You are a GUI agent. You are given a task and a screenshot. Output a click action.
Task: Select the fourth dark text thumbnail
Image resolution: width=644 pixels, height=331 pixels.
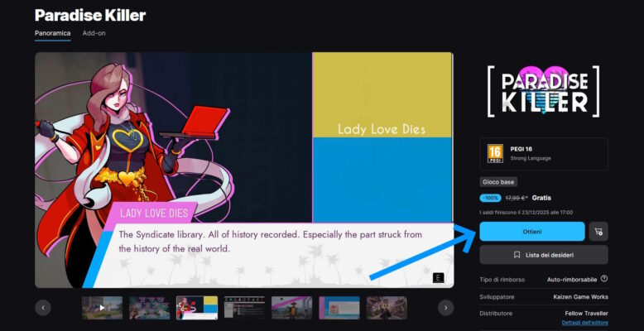coord(244,308)
